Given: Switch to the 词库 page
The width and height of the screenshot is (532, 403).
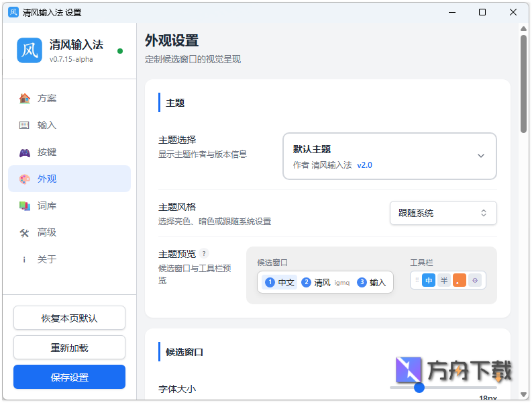Looking at the screenshot, I should click(69, 206).
